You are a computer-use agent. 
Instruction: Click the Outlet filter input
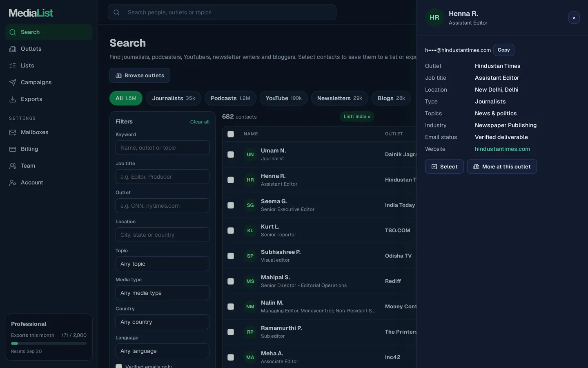point(163,206)
